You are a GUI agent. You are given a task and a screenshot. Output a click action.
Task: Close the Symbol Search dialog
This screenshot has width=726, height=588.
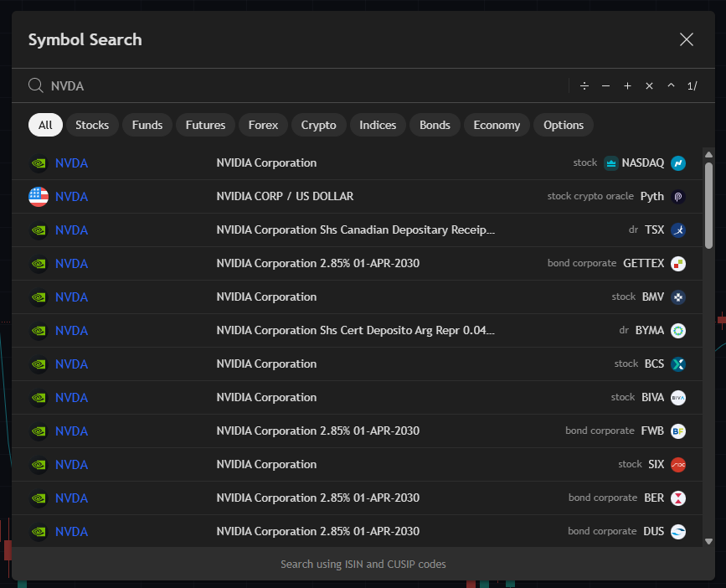tap(686, 39)
